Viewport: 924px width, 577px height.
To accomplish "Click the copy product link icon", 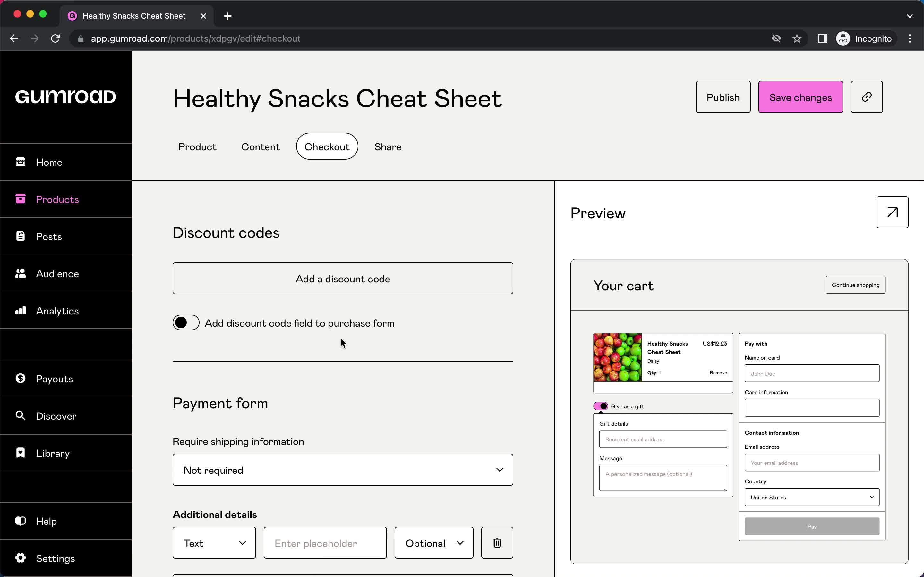I will pyautogui.click(x=867, y=97).
